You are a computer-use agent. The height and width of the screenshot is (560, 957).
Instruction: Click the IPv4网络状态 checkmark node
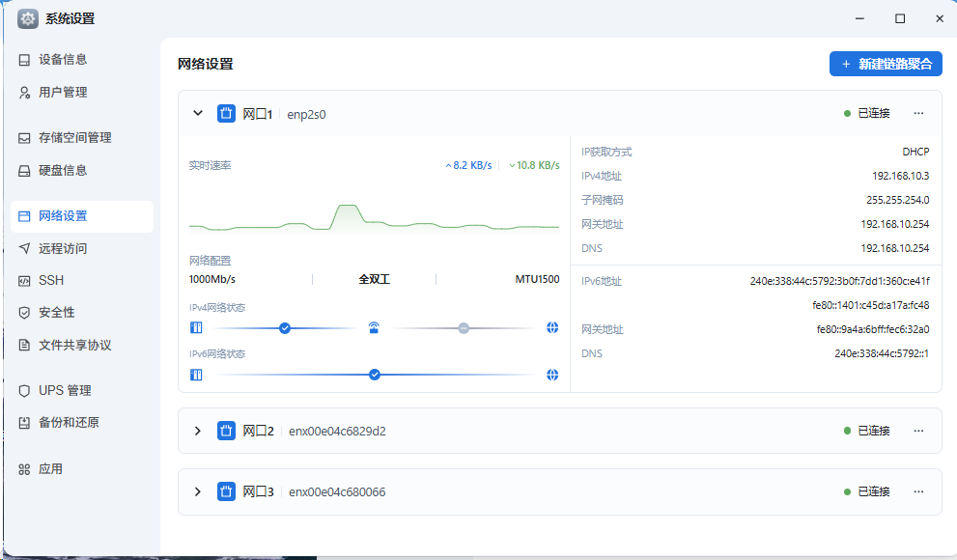[x=285, y=328]
